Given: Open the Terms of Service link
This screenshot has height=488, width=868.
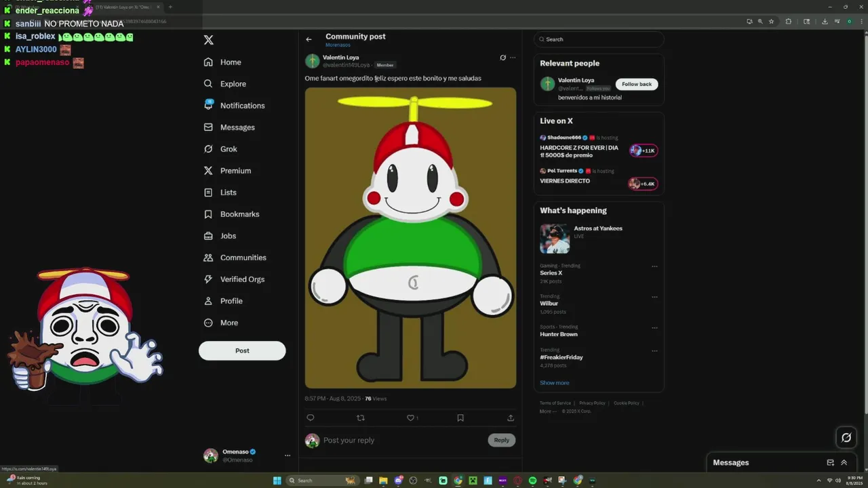Looking at the screenshot, I should click(x=555, y=403).
